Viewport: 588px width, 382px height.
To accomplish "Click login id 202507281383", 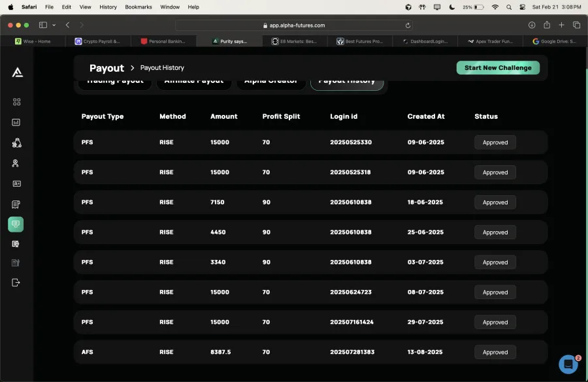I will click(352, 352).
